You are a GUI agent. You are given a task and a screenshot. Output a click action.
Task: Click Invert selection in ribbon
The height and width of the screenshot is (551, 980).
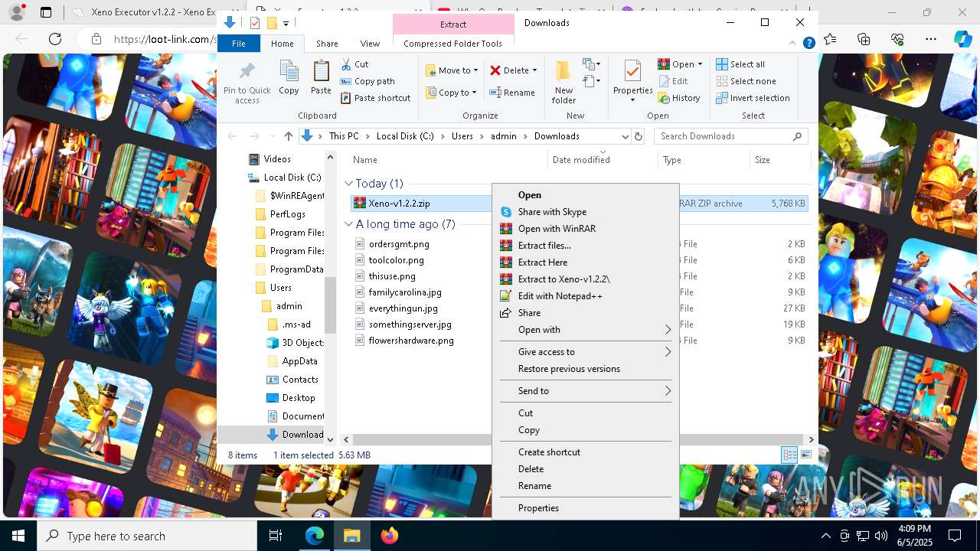pyautogui.click(x=753, y=98)
